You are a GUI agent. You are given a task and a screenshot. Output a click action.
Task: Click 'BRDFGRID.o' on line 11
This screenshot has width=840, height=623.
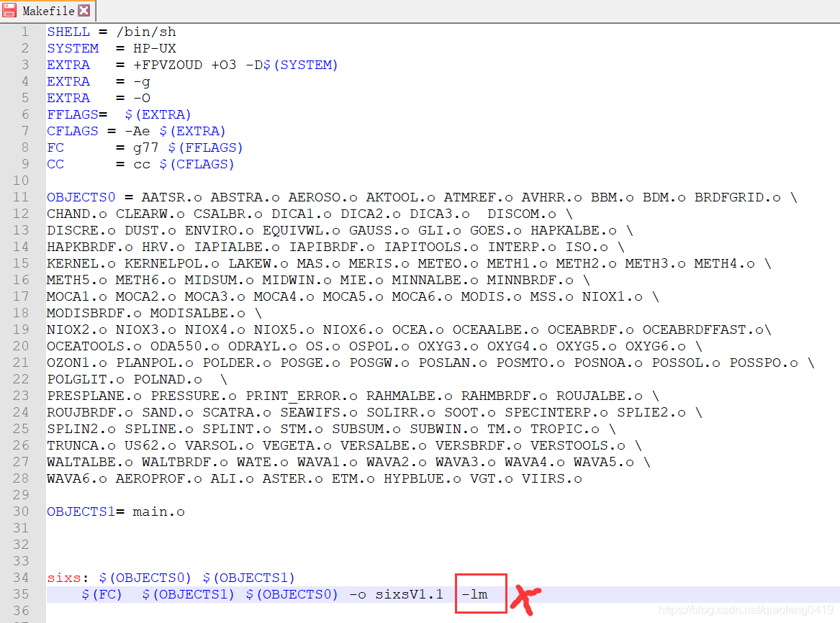click(x=738, y=197)
